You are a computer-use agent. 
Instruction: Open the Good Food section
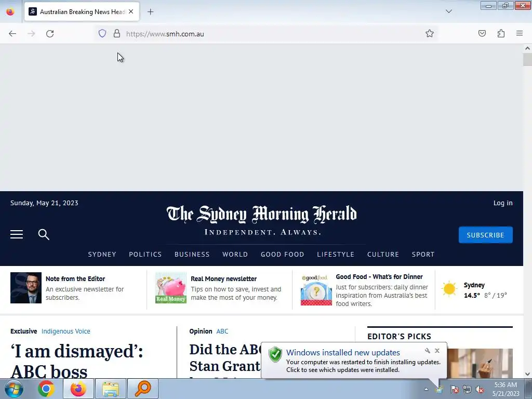click(282, 254)
